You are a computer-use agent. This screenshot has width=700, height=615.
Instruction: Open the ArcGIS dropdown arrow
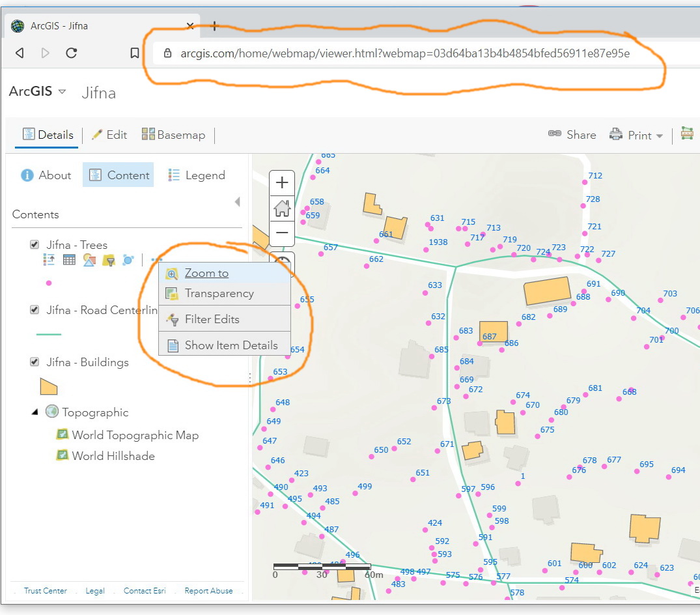tap(62, 92)
